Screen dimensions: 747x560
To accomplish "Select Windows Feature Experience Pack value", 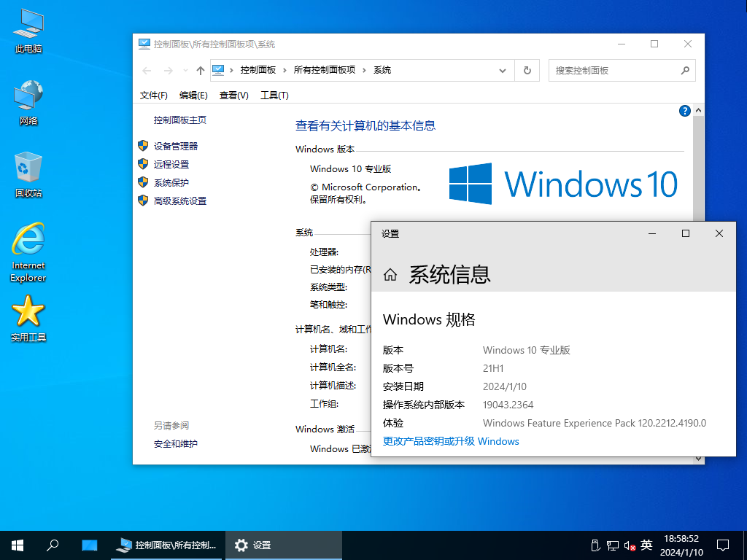I will coord(594,423).
